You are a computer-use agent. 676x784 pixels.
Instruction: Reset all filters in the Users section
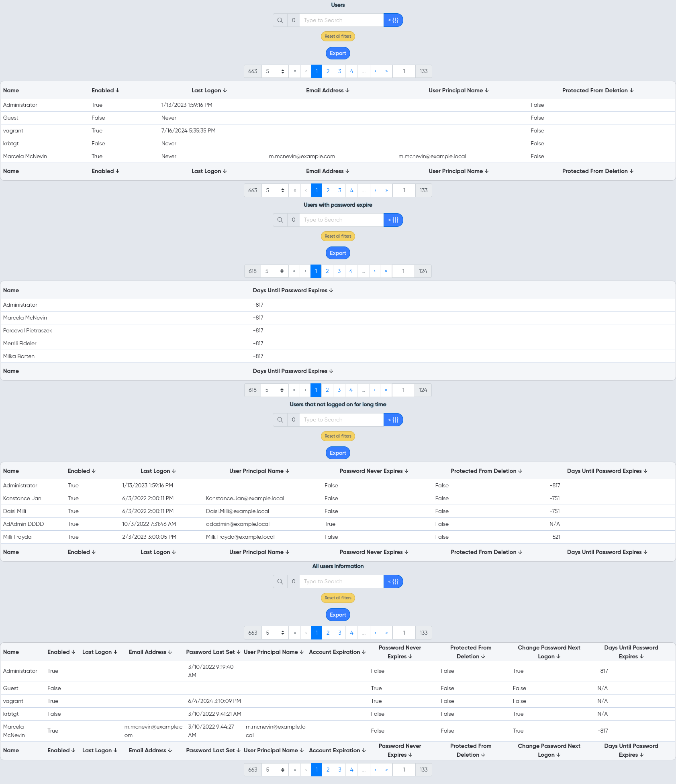point(338,36)
